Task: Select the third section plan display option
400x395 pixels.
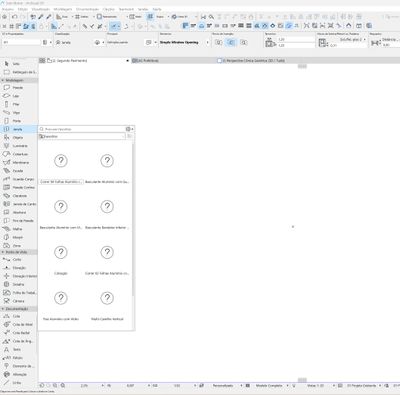Action: tap(244, 42)
